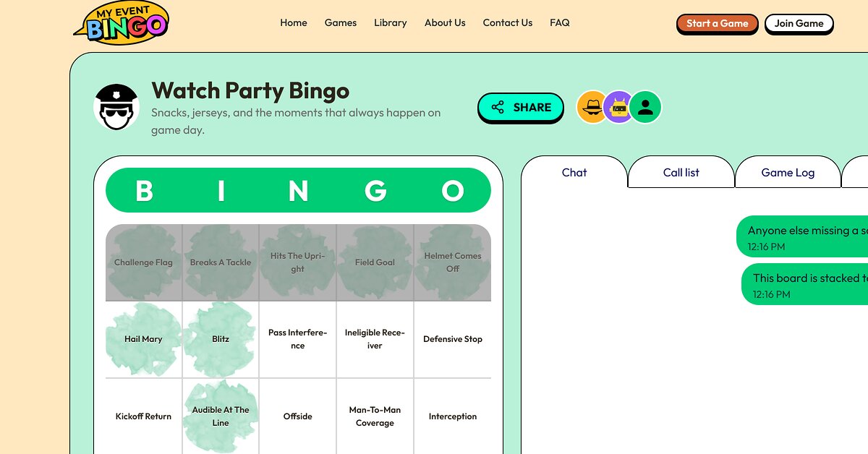Click the share icon on SHARE button
The width and height of the screenshot is (868, 454).
[x=498, y=107]
